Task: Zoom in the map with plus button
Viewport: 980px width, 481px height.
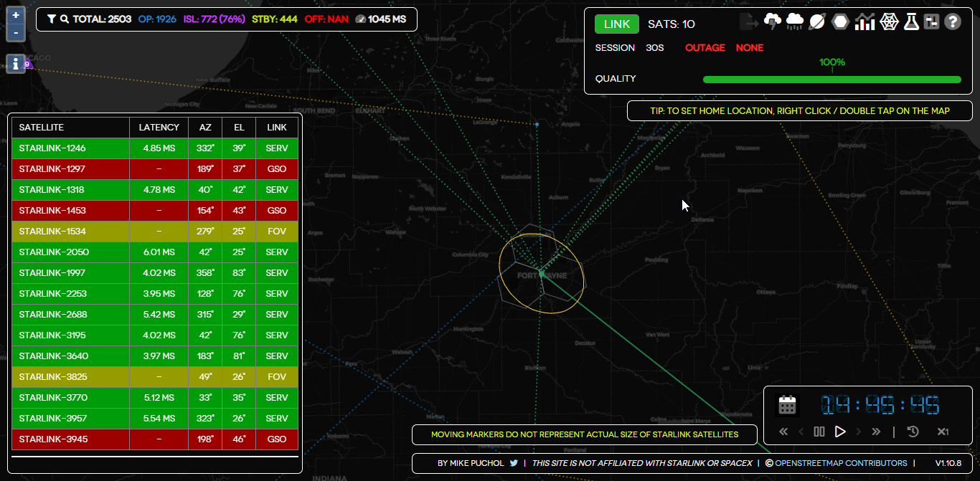Action: tap(16, 15)
